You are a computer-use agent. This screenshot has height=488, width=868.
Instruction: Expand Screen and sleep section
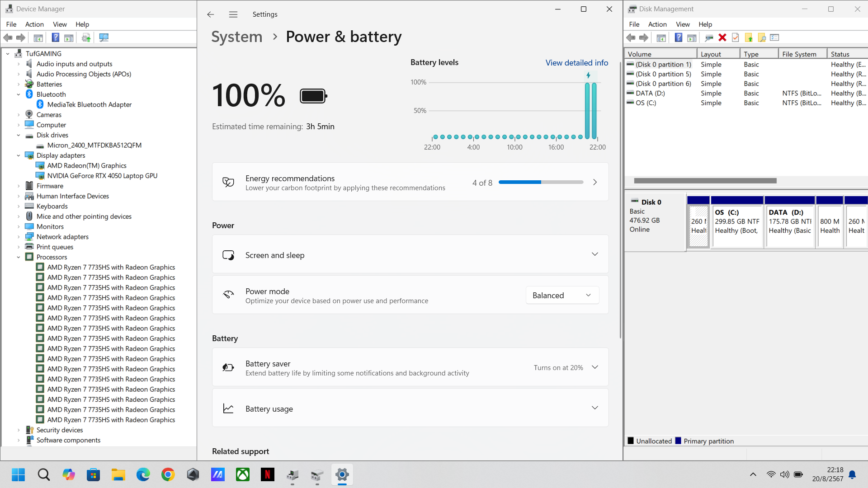point(410,255)
